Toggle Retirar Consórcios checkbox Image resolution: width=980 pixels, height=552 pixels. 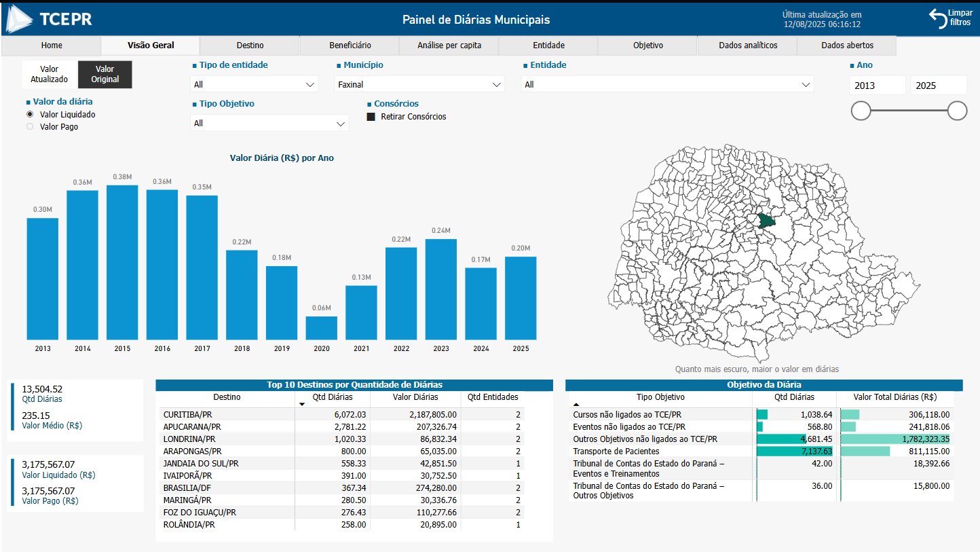(371, 117)
